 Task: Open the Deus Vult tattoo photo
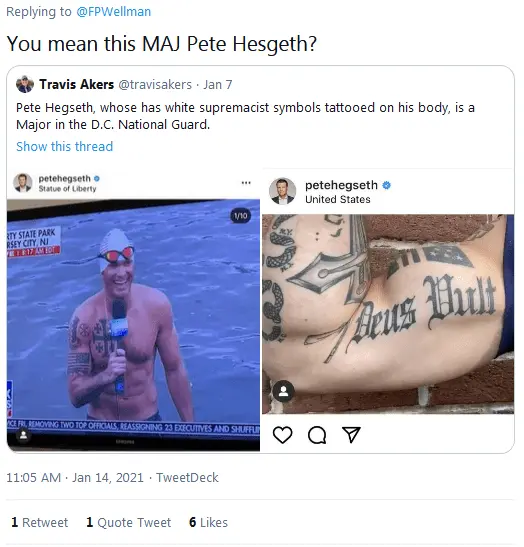(x=388, y=314)
